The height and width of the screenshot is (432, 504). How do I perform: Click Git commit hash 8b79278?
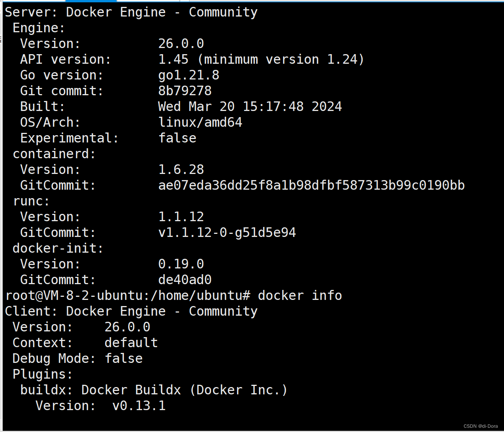[185, 91]
